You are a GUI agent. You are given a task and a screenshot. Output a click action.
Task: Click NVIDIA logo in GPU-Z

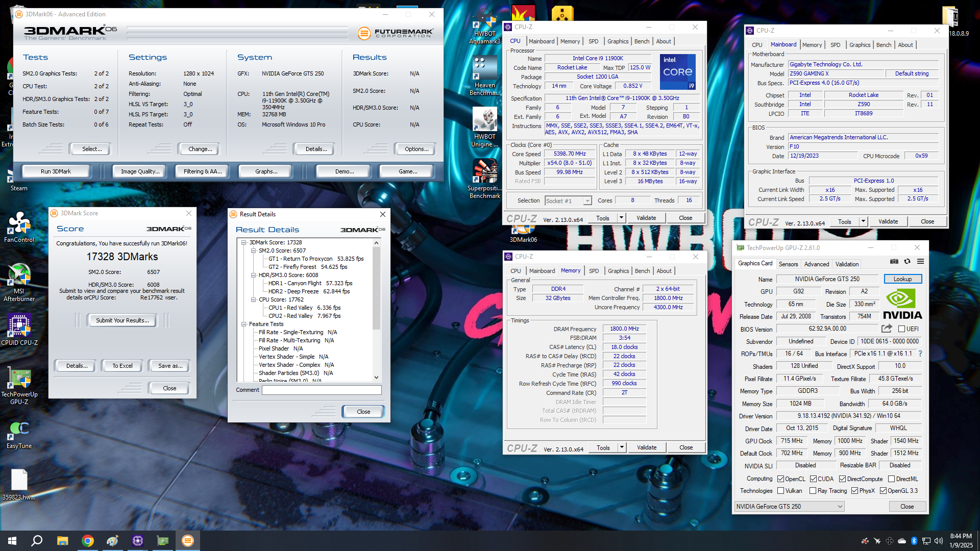[902, 305]
